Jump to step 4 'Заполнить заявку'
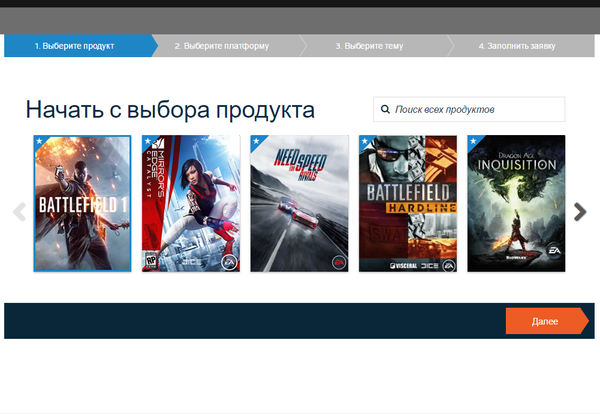Viewport: 600px width, 414px height. tap(518, 46)
